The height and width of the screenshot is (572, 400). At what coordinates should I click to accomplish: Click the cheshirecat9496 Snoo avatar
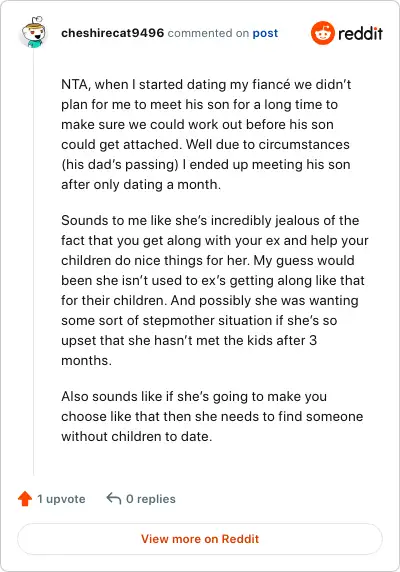(x=33, y=32)
